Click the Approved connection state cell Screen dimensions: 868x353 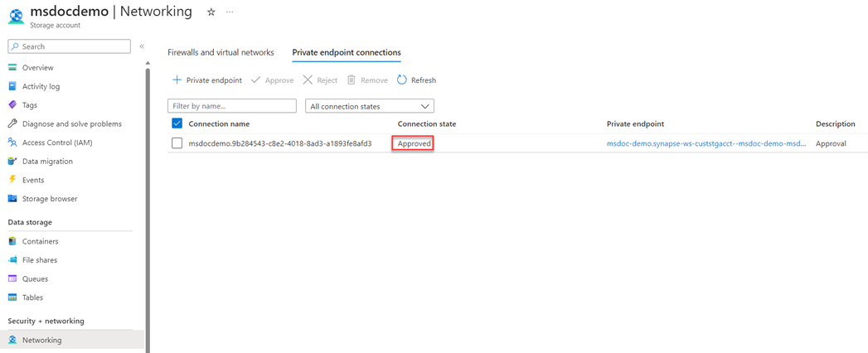pos(414,143)
